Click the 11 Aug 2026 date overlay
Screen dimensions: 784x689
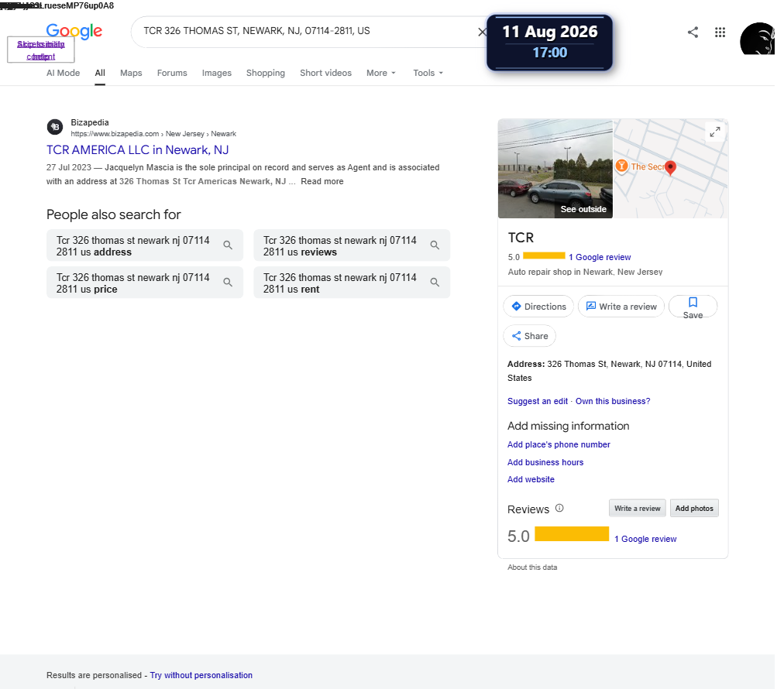(549, 42)
